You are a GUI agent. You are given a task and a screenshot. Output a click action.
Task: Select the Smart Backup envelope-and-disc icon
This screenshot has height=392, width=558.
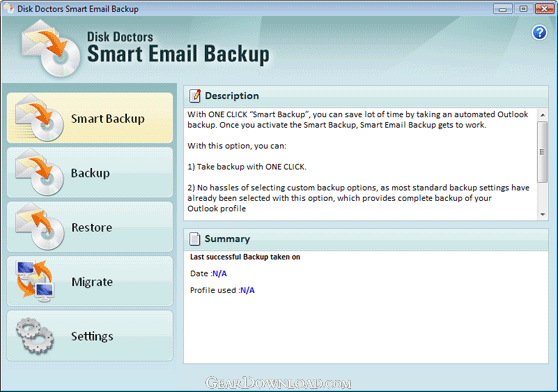point(39,118)
